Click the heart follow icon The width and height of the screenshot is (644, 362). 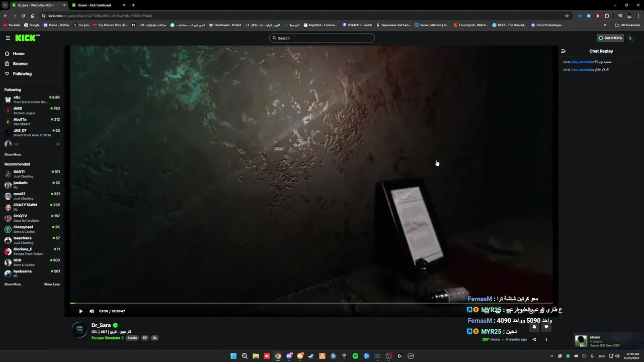point(546,327)
